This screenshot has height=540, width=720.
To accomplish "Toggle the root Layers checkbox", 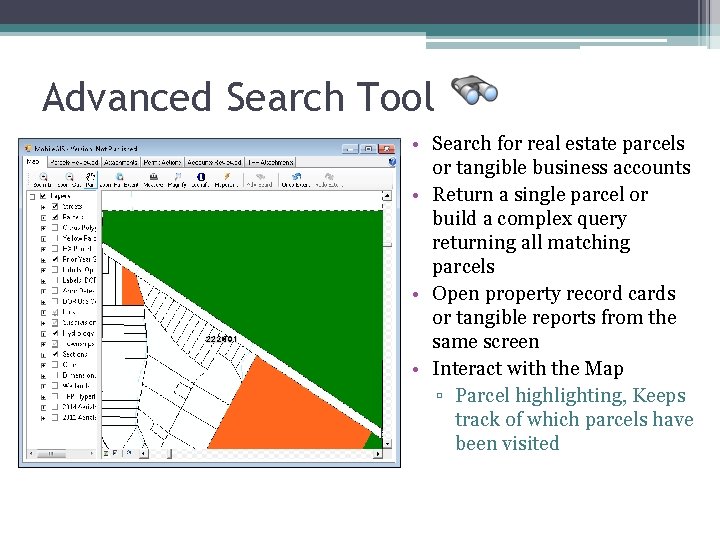I will pos(43,196).
